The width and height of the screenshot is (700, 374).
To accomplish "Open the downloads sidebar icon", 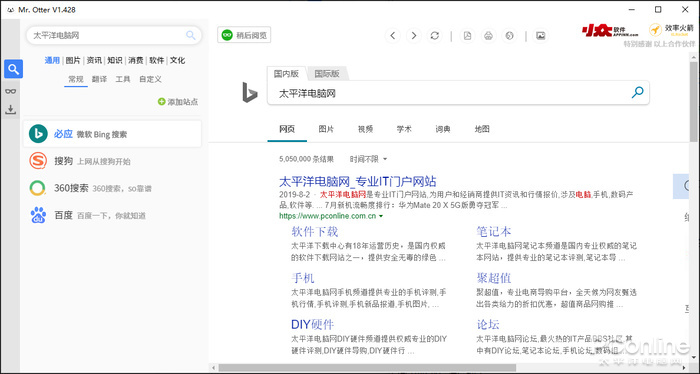I will pyautogui.click(x=11, y=109).
